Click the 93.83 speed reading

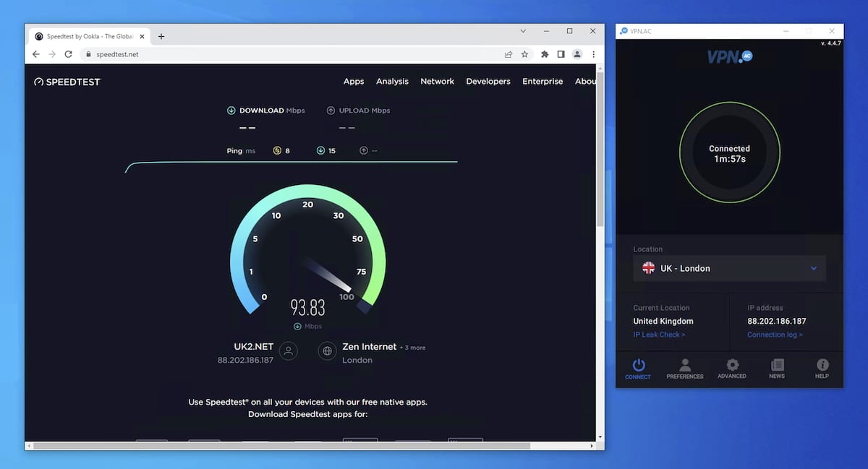click(307, 307)
